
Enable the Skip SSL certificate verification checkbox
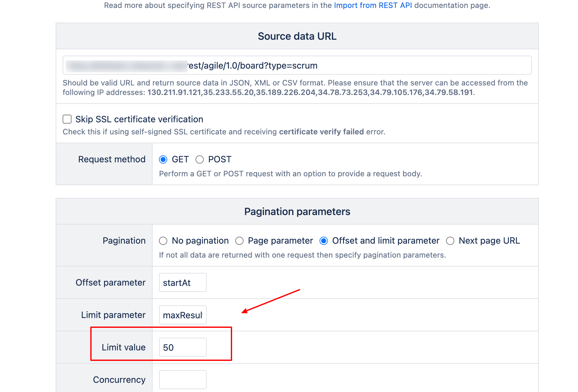pos(67,119)
